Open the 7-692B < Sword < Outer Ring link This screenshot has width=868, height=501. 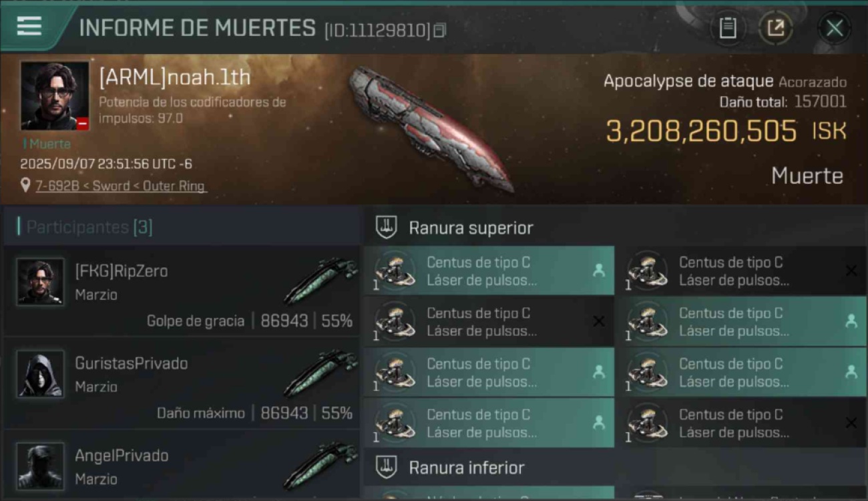120,186
